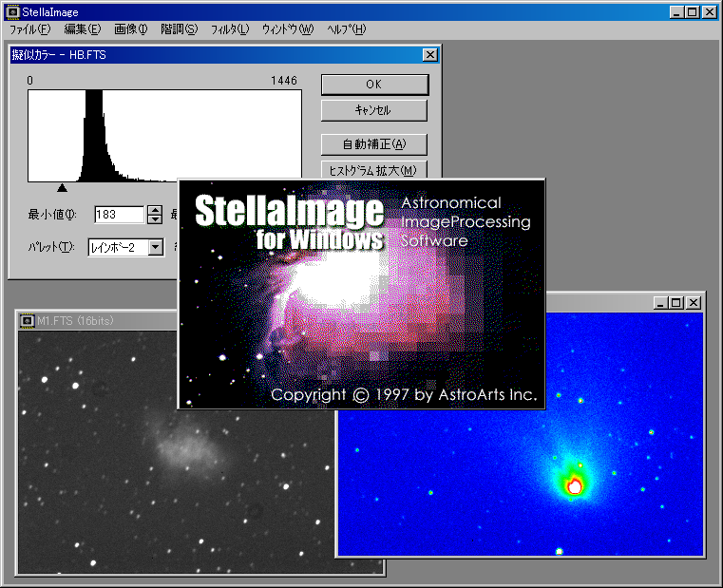Open the フィルタ(L) menu
This screenshot has height=588, width=723.
229,29
